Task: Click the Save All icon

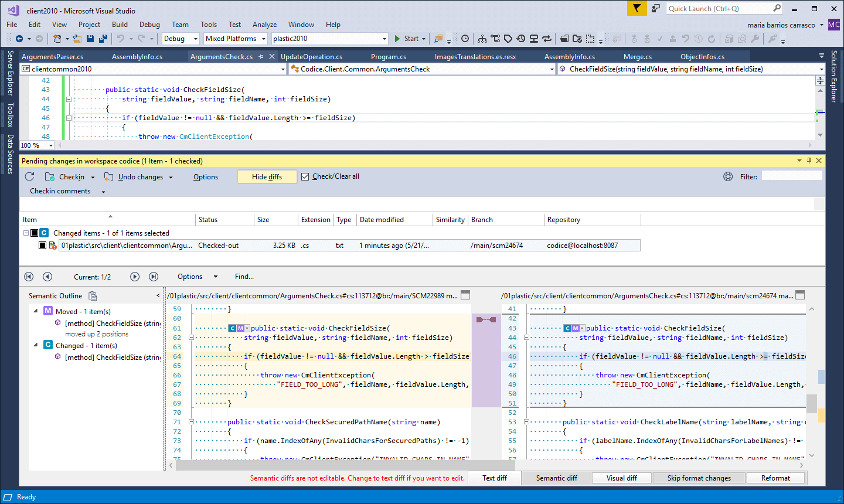Action: tap(103, 39)
